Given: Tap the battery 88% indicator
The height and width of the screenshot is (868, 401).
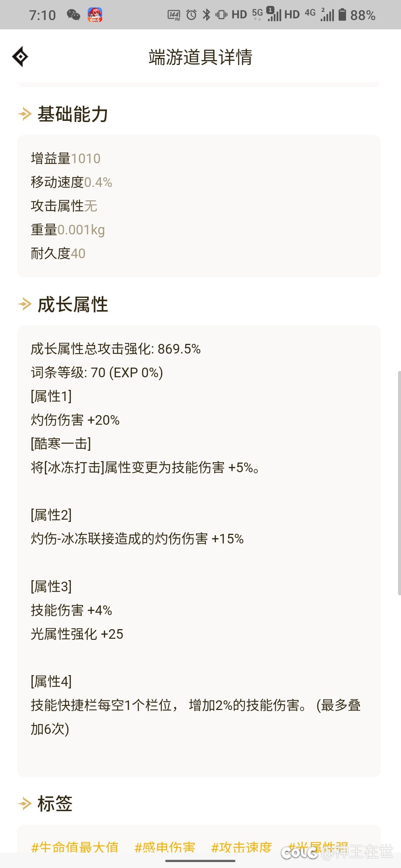Looking at the screenshot, I should (357, 15).
